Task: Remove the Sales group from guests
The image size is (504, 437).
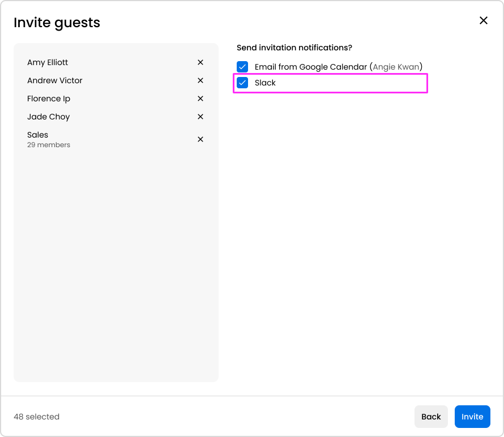Action: (200, 139)
